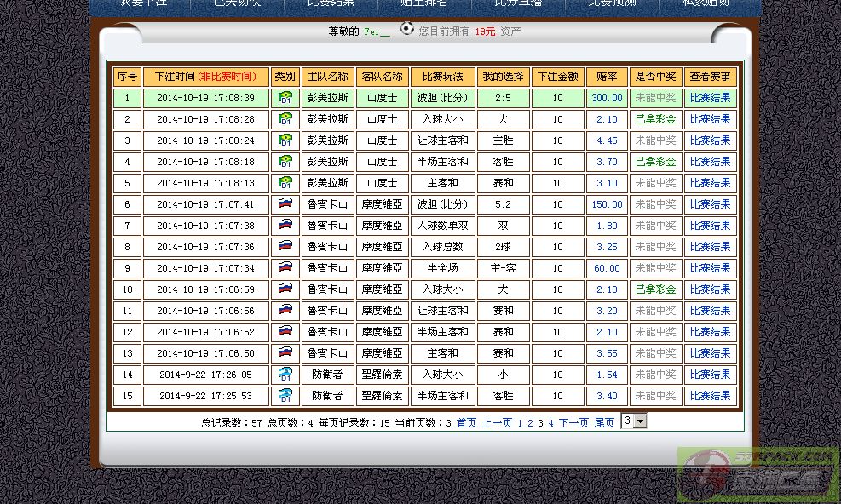841x504 pixels.
Task: Click 比赛结果 link for row 1
Action: [x=710, y=98]
